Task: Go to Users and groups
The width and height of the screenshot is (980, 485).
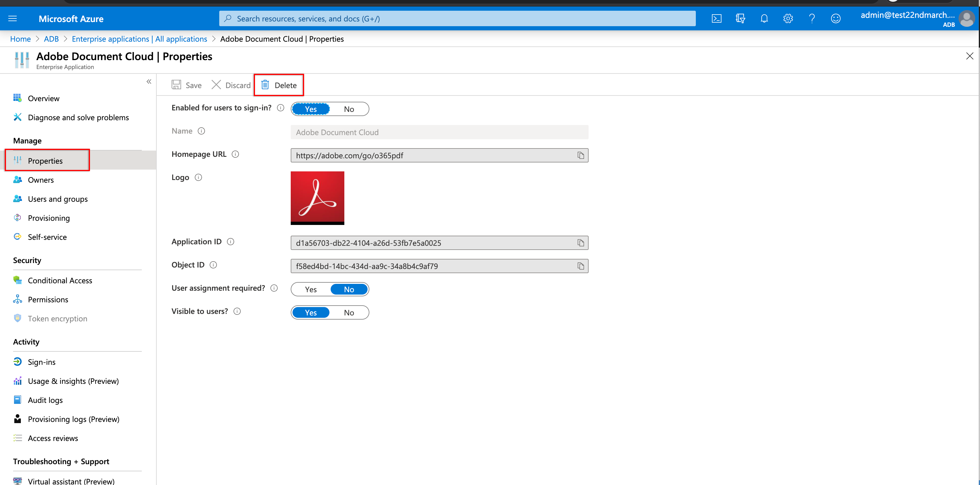Action: tap(57, 198)
